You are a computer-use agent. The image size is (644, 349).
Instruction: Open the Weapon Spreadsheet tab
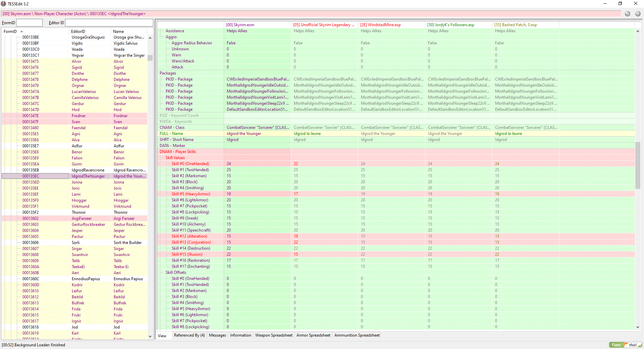[274, 335]
